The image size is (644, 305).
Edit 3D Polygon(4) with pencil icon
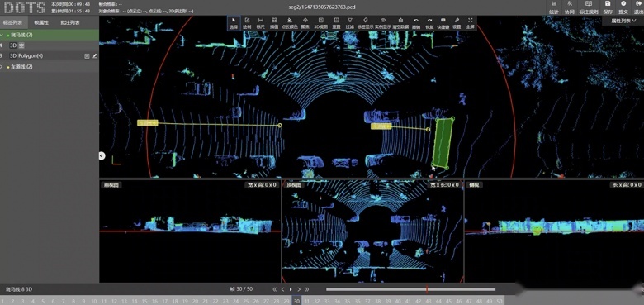(x=95, y=56)
